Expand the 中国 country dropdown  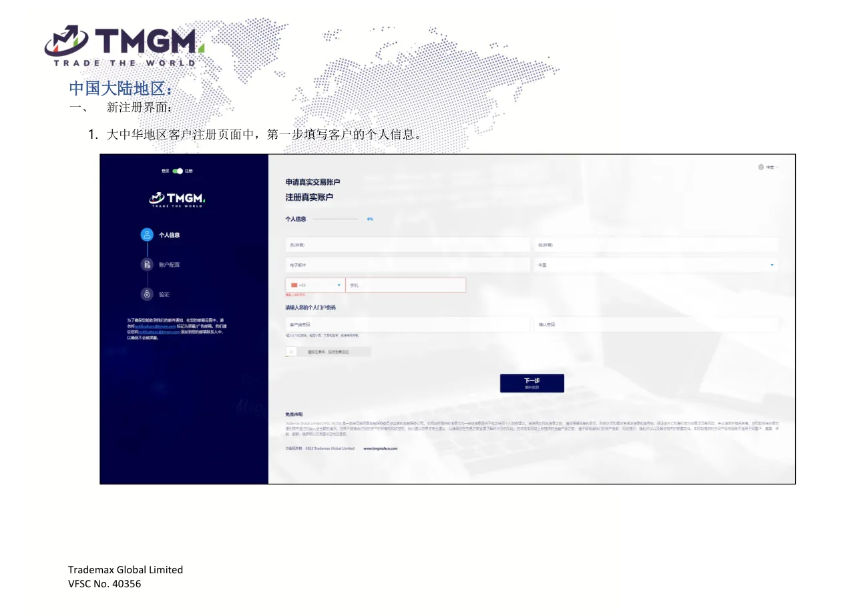point(656,265)
